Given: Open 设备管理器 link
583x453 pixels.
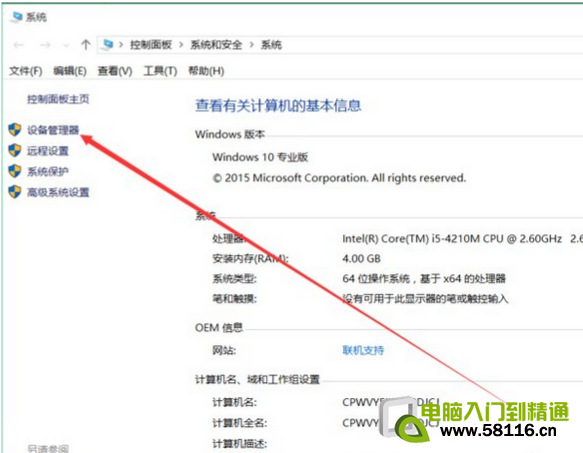Looking at the screenshot, I should pos(53,130).
